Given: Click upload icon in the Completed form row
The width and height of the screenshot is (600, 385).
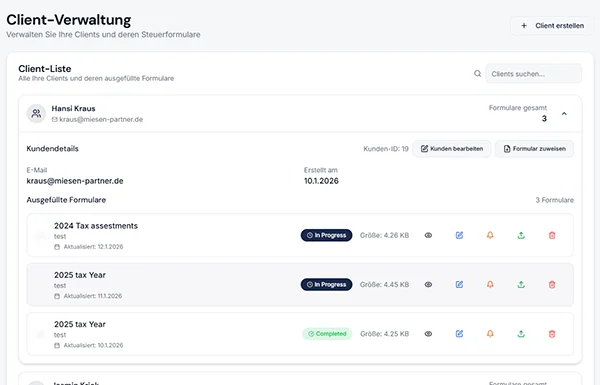Looking at the screenshot, I should click(x=521, y=334).
